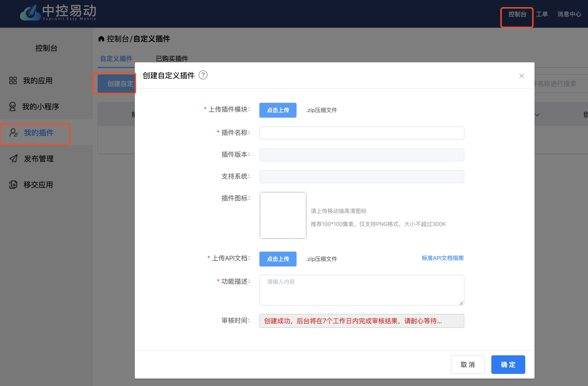Screen dimensions: 588x386
Task: Click the 创建自定义插件 button behind dialog
Action: coord(116,84)
